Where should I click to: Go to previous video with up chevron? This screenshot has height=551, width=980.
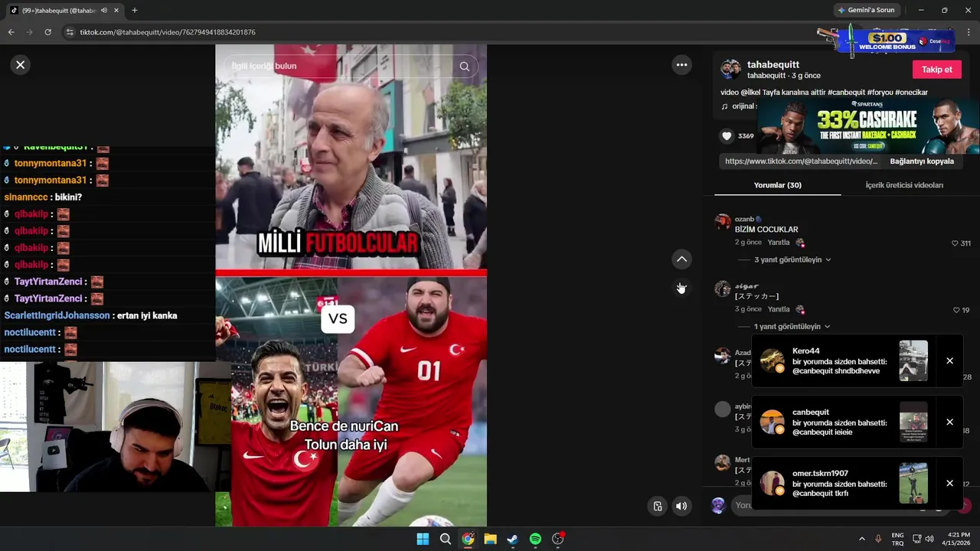tap(681, 259)
